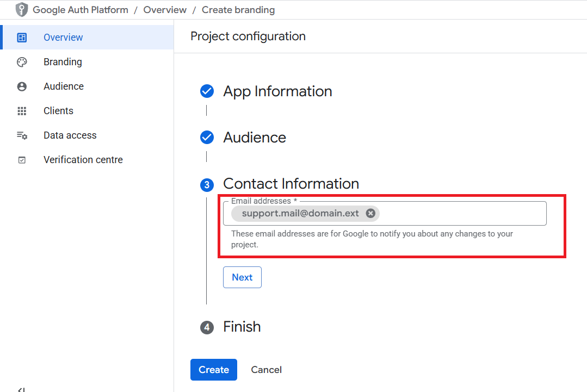Click the Branding palette icon

tap(22, 62)
